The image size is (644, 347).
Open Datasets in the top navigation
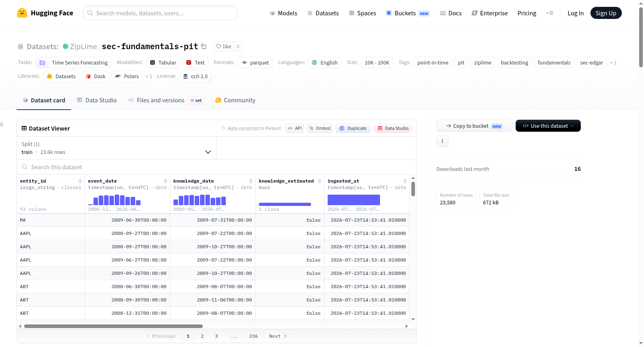click(323, 13)
